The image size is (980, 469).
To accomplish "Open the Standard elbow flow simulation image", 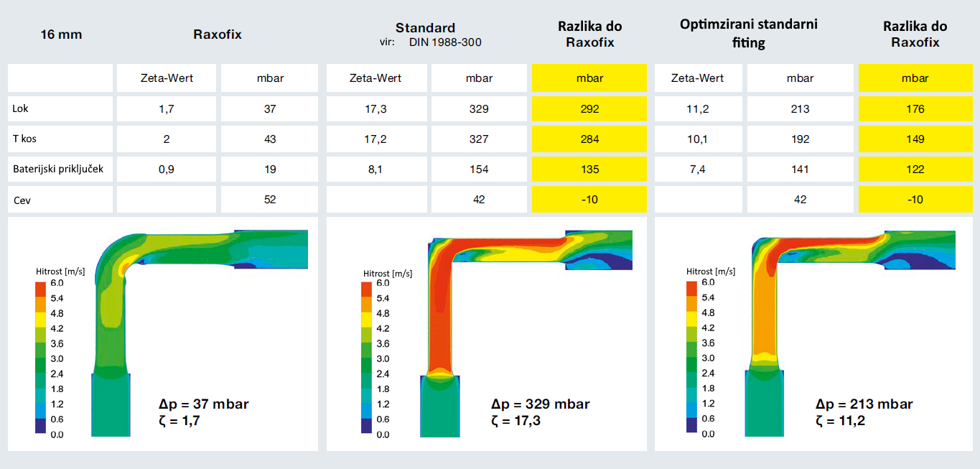I will point(526,333).
